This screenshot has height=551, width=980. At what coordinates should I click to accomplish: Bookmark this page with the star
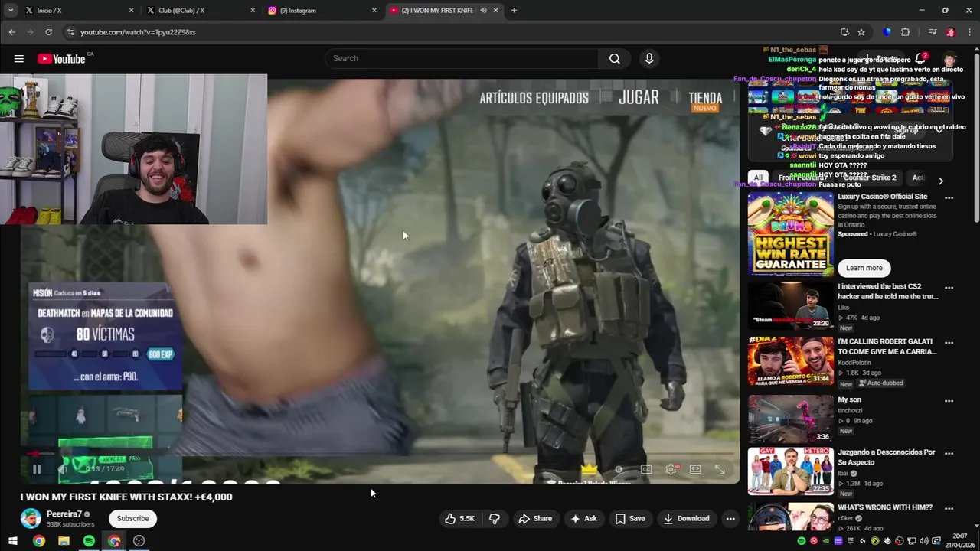click(861, 32)
